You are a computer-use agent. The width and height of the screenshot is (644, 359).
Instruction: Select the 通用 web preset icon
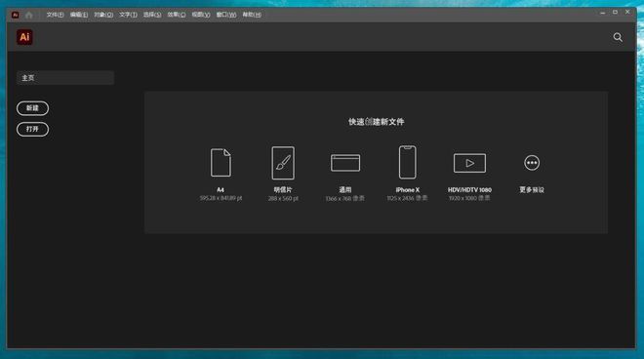pos(345,163)
